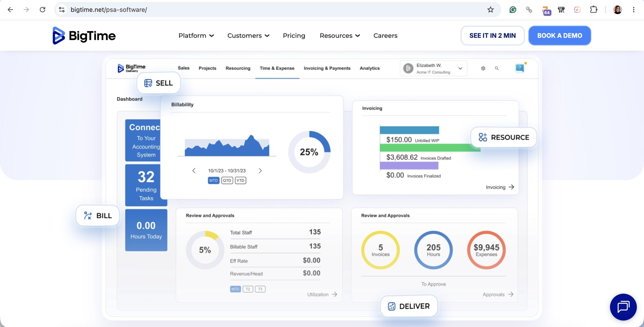This screenshot has width=644, height=327.
Task: Go back with the browser back arrow
Action: pos(10,10)
